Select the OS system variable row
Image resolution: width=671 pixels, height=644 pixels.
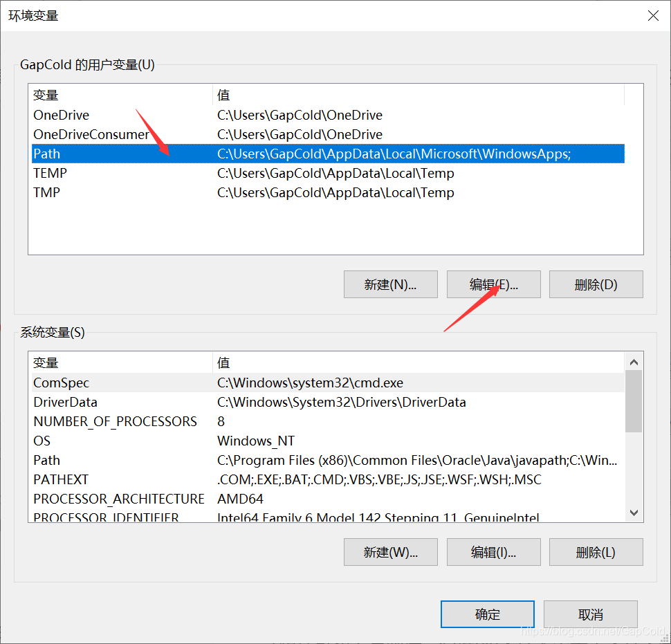pos(328,441)
